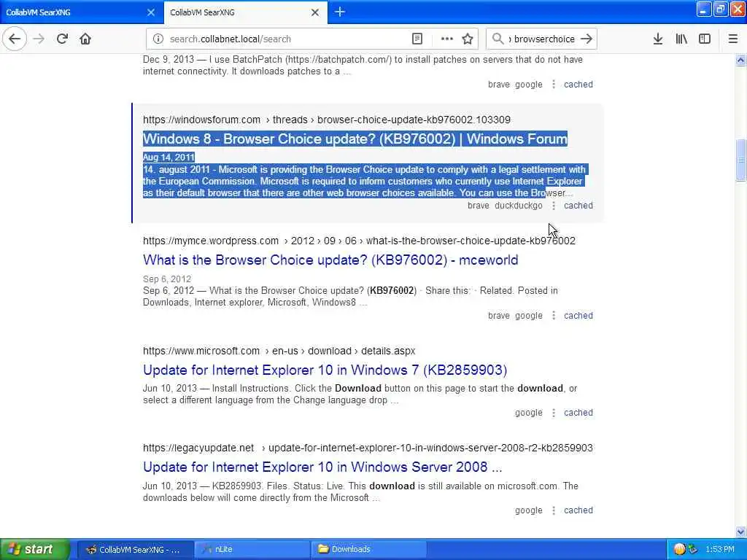
Task: Click the https://legacyupdate.net URL text
Action: pos(198,448)
